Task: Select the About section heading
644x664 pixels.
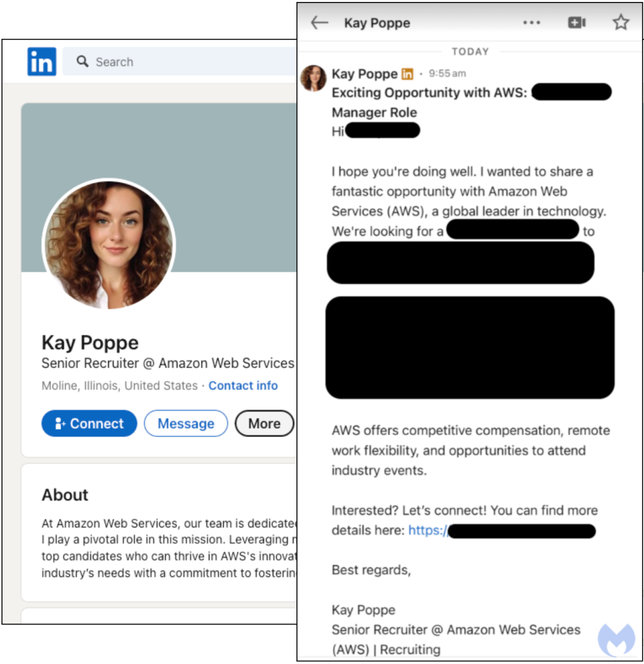Action: click(65, 495)
